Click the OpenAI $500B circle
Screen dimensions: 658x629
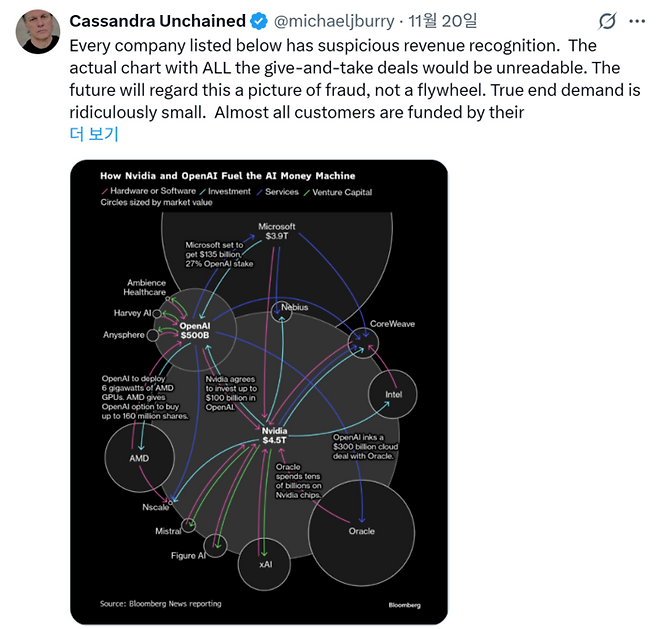(194, 330)
